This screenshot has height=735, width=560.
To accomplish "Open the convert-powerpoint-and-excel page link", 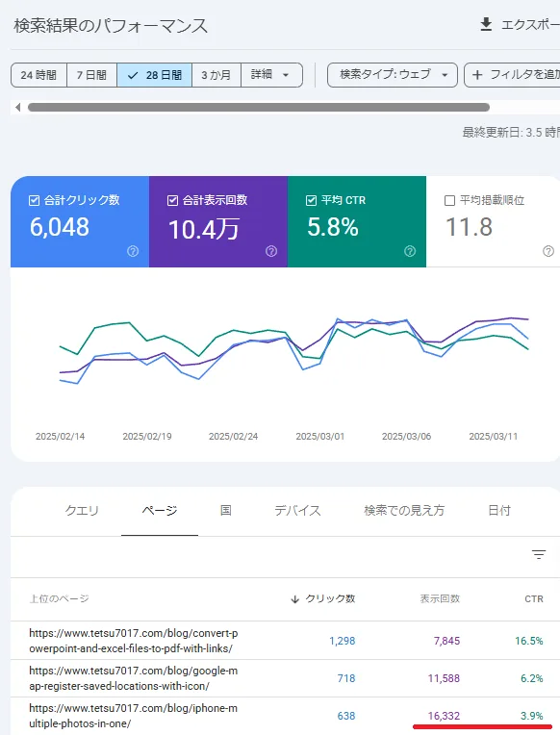I will click(x=134, y=641).
